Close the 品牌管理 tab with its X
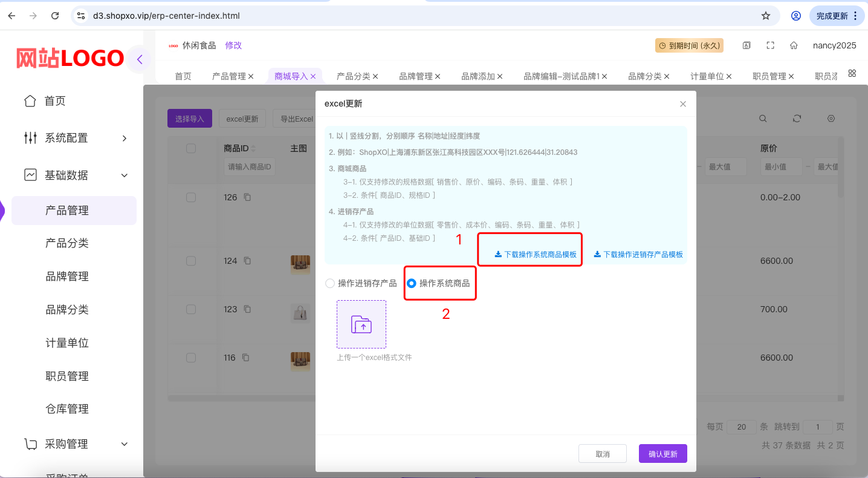The height and width of the screenshot is (478, 868). (x=438, y=76)
